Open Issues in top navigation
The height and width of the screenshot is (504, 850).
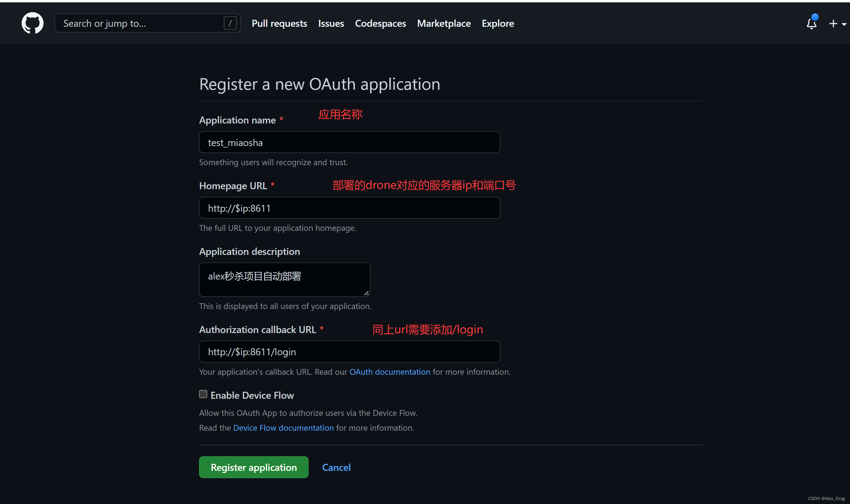pyautogui.click(x=331, y=23)
